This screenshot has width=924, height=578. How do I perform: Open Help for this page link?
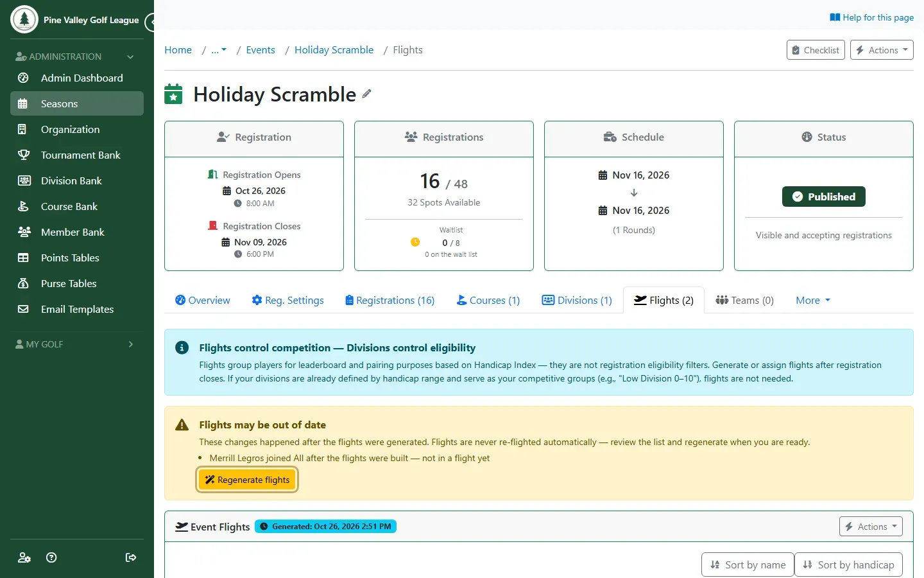tap(871, 17)
